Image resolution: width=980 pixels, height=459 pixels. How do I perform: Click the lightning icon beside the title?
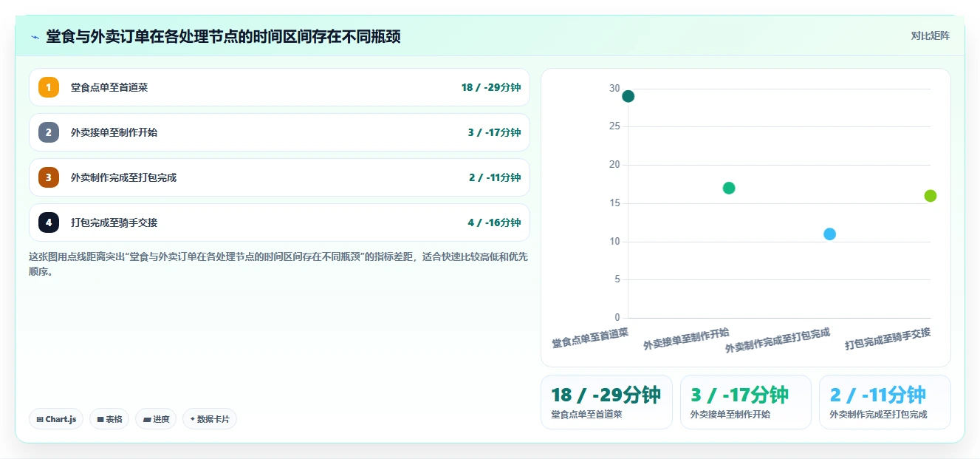pos(35,37)
